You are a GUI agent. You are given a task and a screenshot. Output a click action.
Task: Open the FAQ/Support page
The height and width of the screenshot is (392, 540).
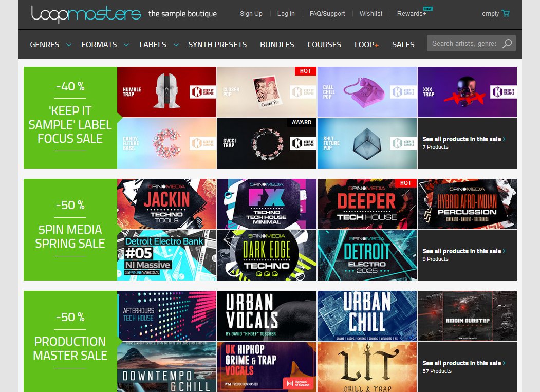coord(327,14)
